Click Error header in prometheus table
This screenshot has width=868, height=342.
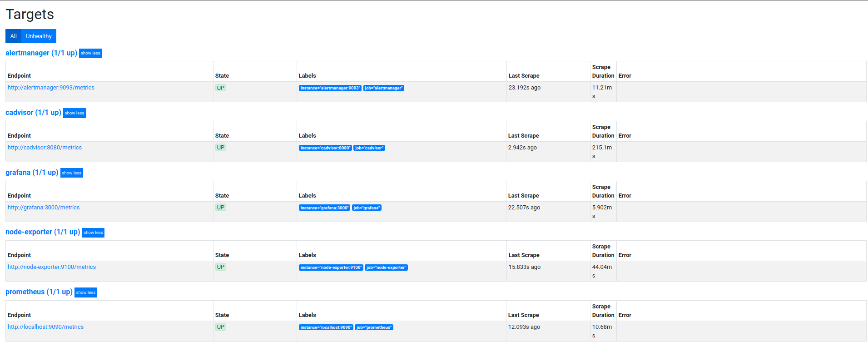pos(625,315)
